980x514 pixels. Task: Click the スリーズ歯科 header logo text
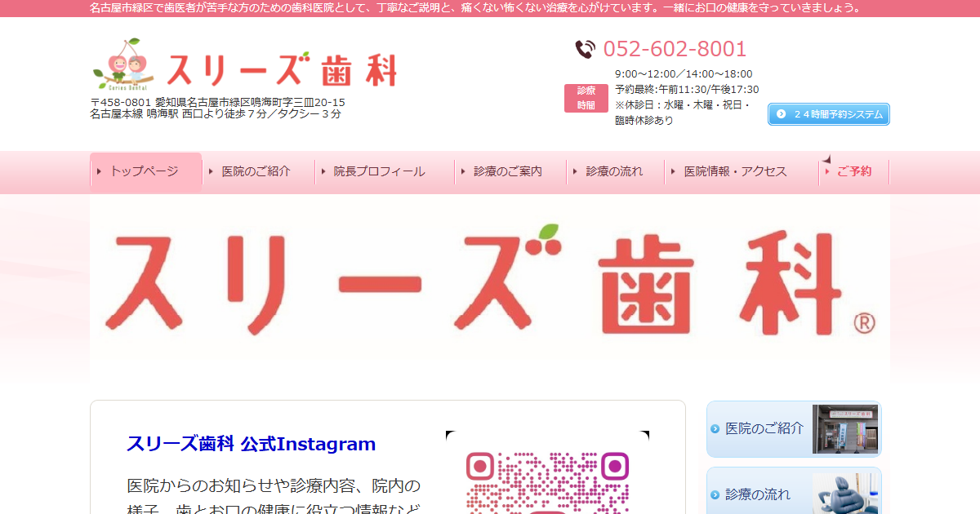pos(282,69)
